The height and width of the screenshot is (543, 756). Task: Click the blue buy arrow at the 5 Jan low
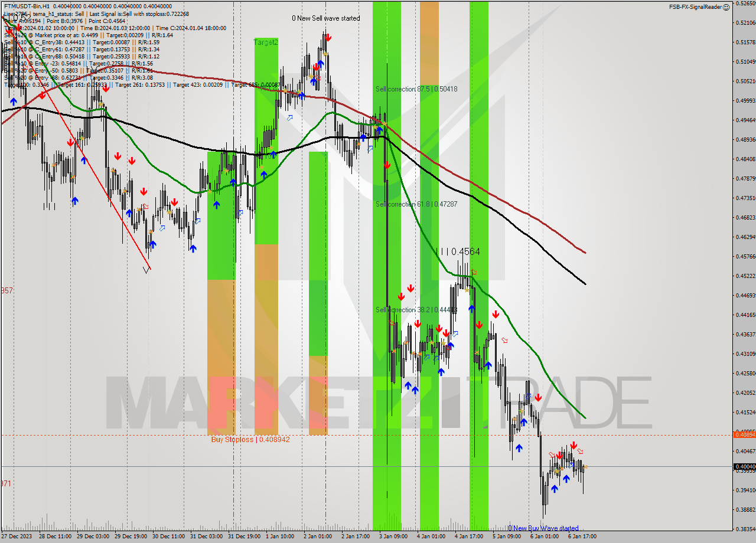(x=519, y=449)
